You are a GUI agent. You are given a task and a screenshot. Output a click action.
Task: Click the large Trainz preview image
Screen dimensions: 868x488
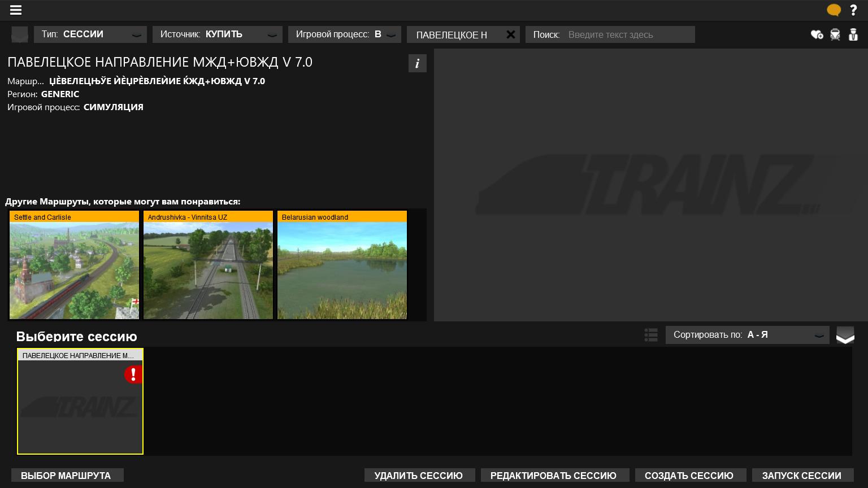tap(650, 185)
